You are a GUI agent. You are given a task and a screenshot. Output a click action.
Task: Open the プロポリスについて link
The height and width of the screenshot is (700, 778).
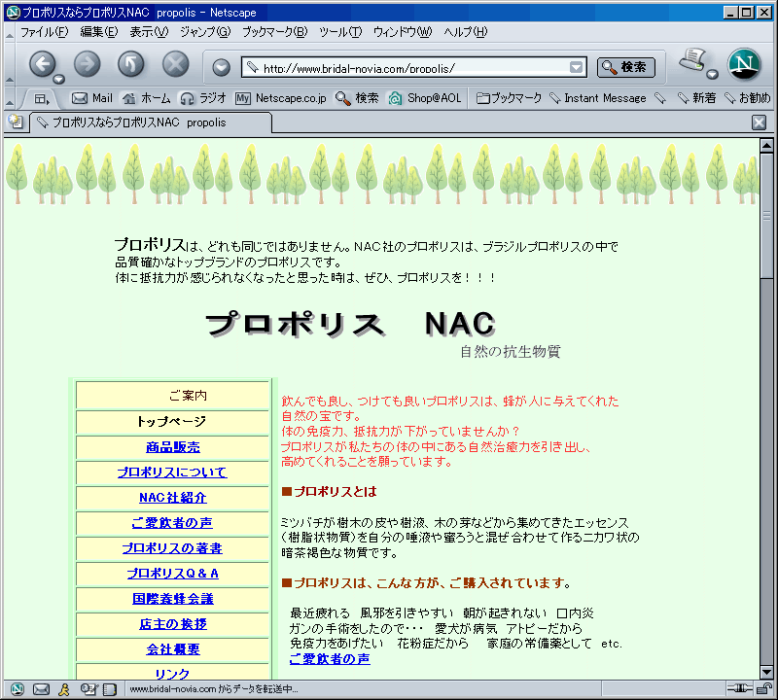pos(172,472)
